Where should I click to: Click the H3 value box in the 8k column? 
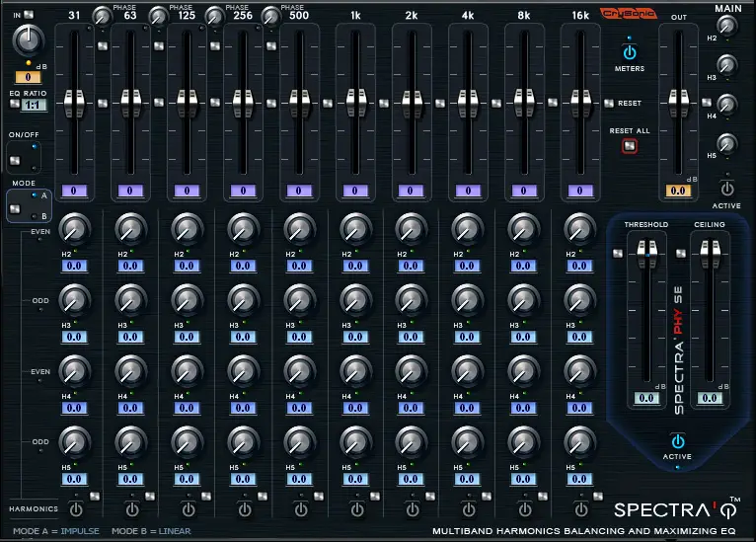pos(523,337)
